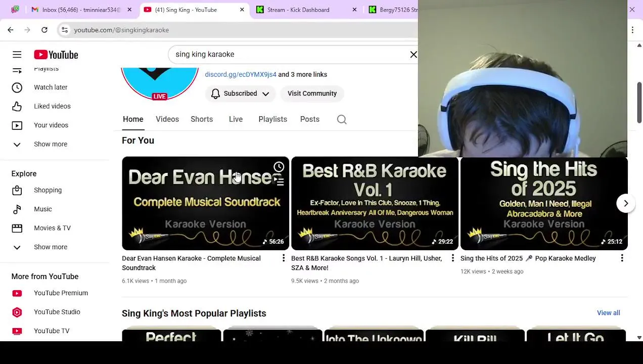Open Music under Explore
643x364 pixels.
(x=43, y=209)
